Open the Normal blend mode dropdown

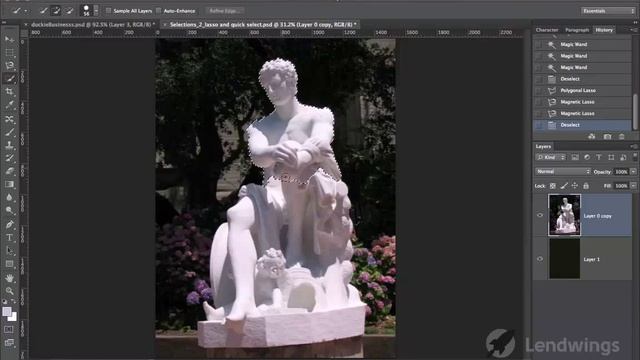[563, 171]
